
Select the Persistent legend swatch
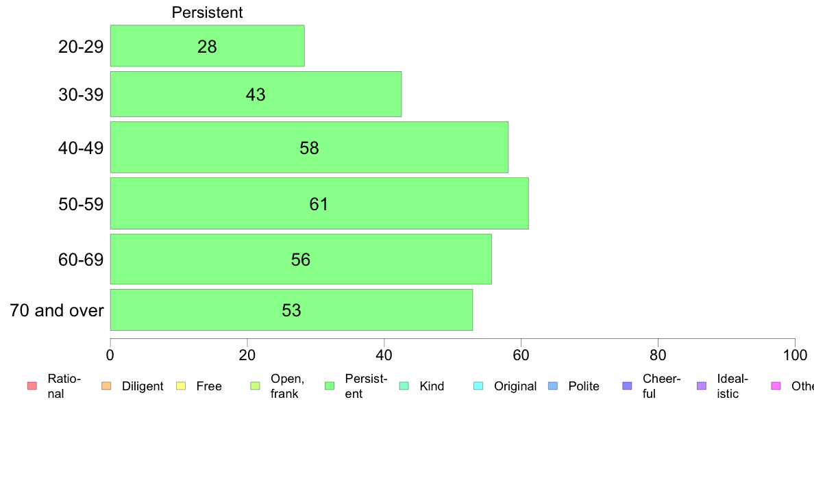[x=330, y=386]
